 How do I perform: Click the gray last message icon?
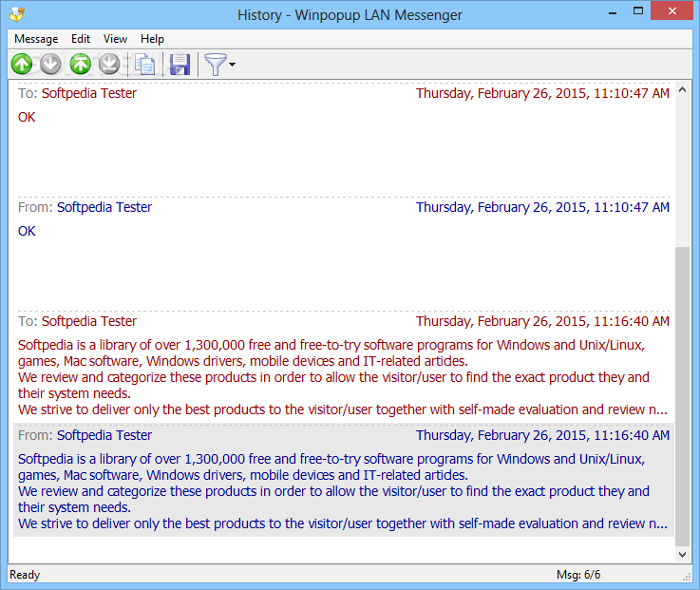(109, 64)
